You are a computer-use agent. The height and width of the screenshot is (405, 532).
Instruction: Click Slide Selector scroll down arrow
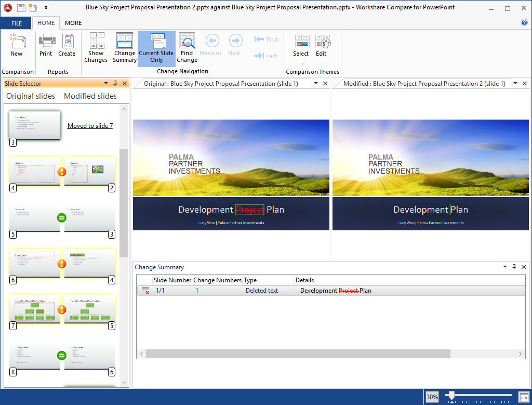pos(124,382)
